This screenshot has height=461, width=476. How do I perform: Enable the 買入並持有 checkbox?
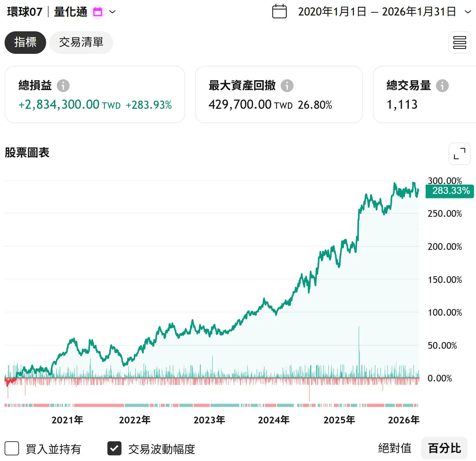[12, 449]
